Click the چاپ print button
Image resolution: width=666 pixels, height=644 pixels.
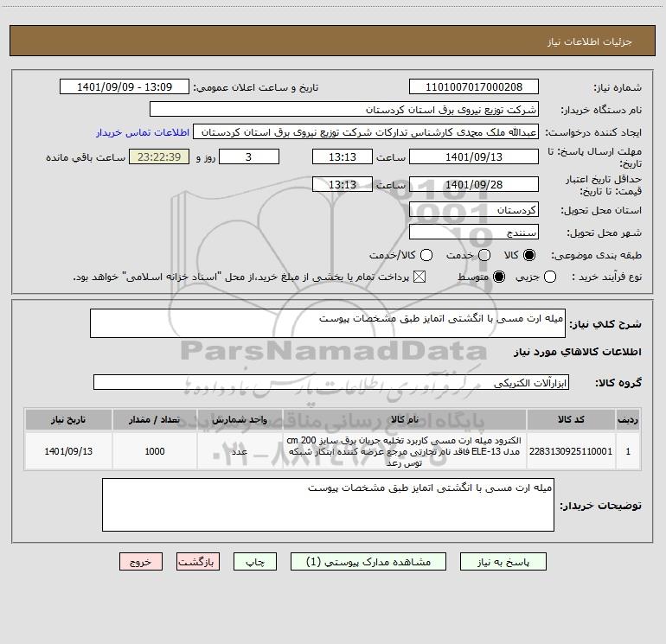tap(255, 562)
